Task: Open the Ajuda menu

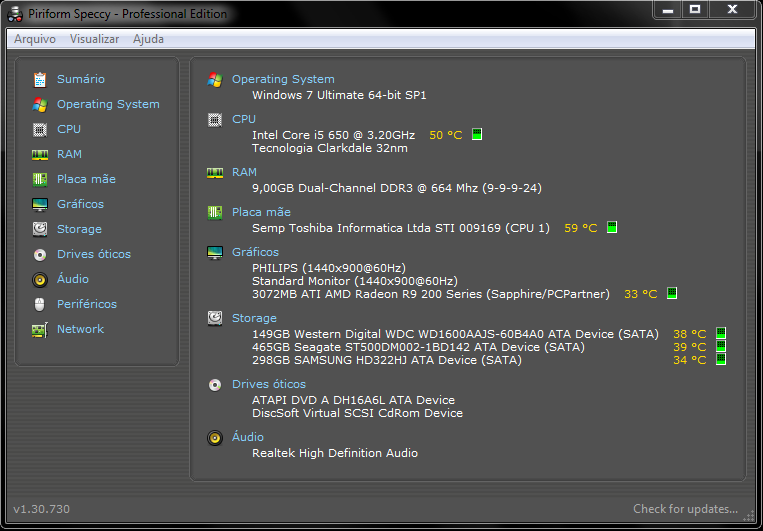Action: [x=148, y=39]
